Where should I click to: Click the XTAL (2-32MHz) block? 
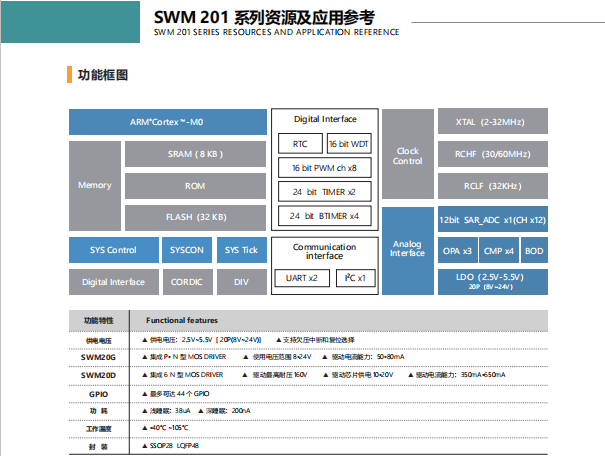493,121
